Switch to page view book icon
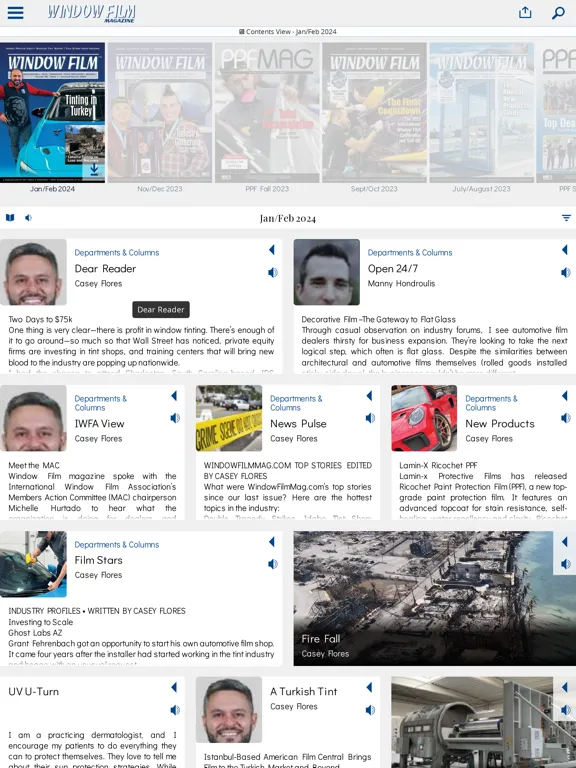Image resolution: width=576 pixels, height=768 pixels. [10, 217]
